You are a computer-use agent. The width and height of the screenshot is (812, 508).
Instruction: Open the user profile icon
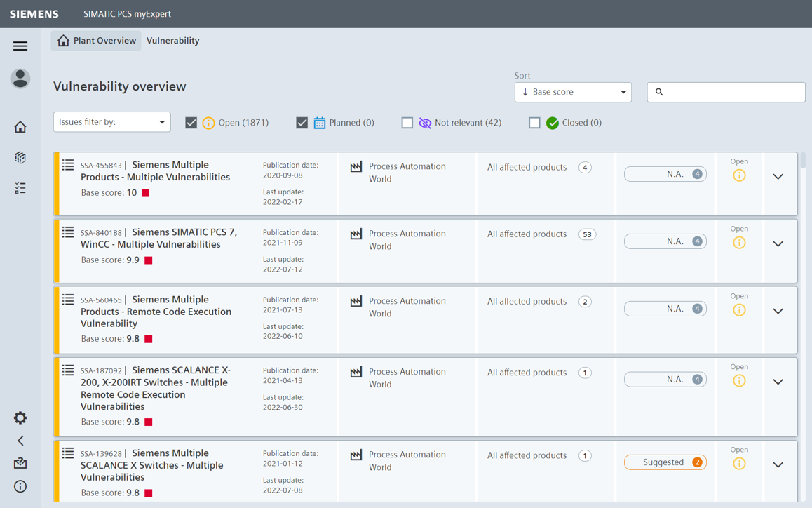pos(20,79)
